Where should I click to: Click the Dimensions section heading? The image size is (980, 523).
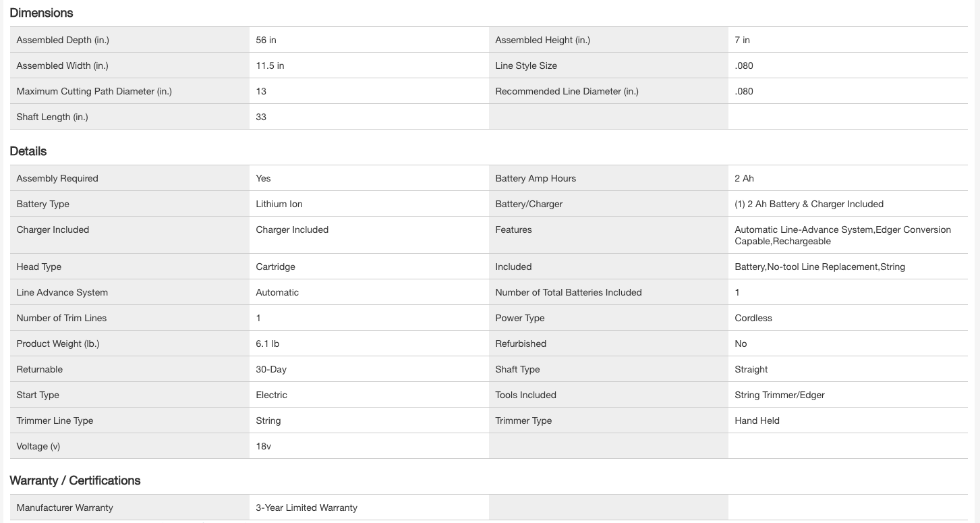(41, 13)
